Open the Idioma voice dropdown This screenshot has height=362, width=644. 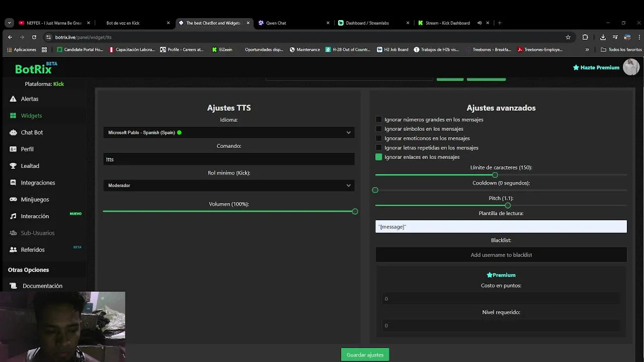229,133
